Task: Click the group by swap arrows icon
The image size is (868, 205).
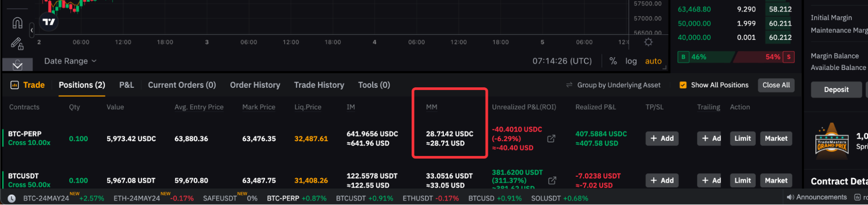Action: 569,85
